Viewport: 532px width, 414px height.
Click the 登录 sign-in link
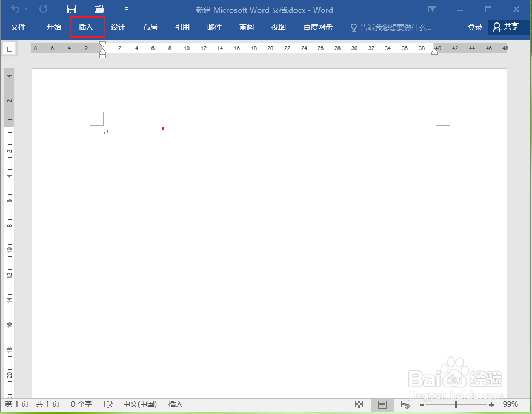pos(475,27)
